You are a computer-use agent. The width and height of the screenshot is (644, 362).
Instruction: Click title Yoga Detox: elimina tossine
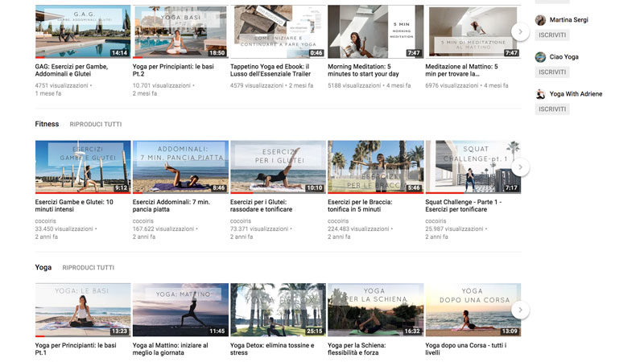pyautogui.click(x=272, y=349)
